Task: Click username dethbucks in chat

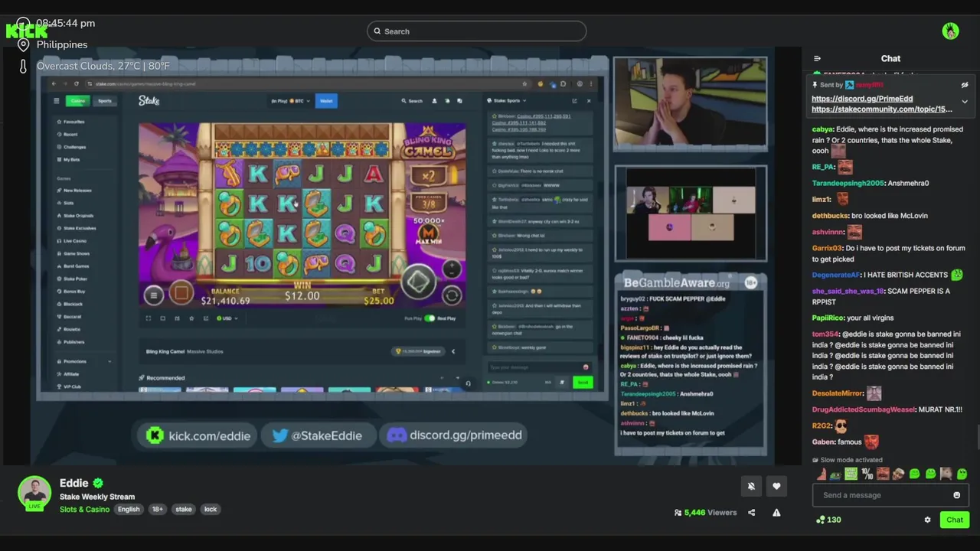Action: [x=830, y=216]
